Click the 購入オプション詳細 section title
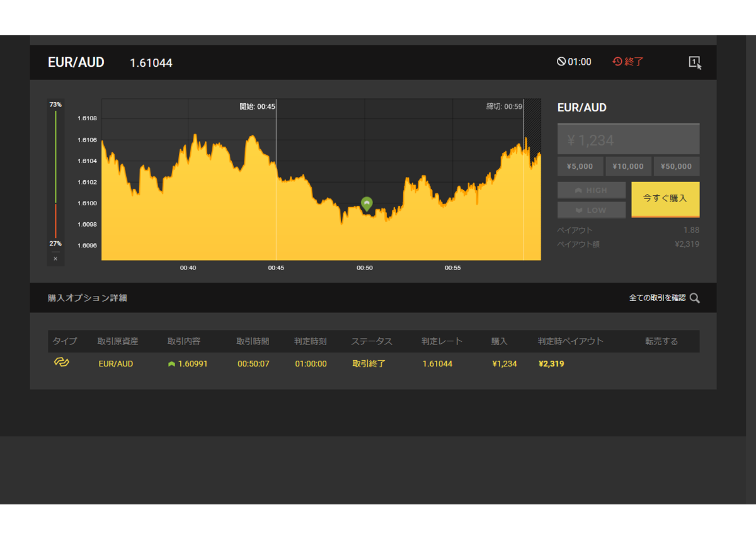This screenshot has width=756, height=539. tap(88, 298)
